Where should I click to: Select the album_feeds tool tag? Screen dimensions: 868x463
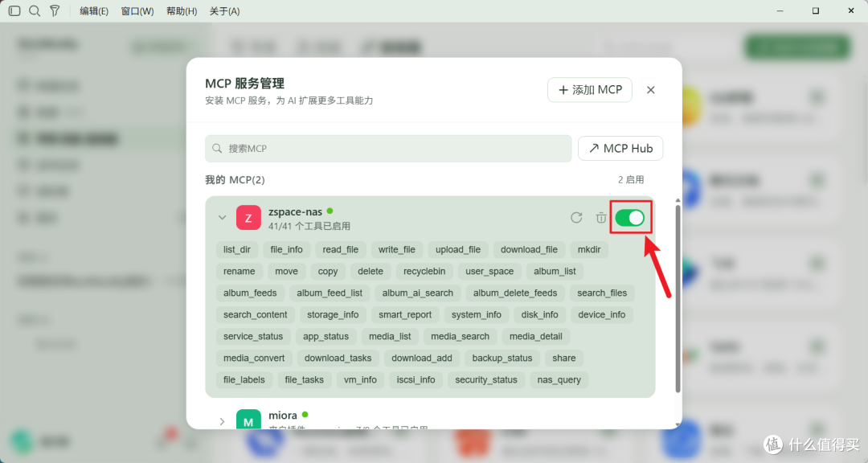(x=250, y=293)
